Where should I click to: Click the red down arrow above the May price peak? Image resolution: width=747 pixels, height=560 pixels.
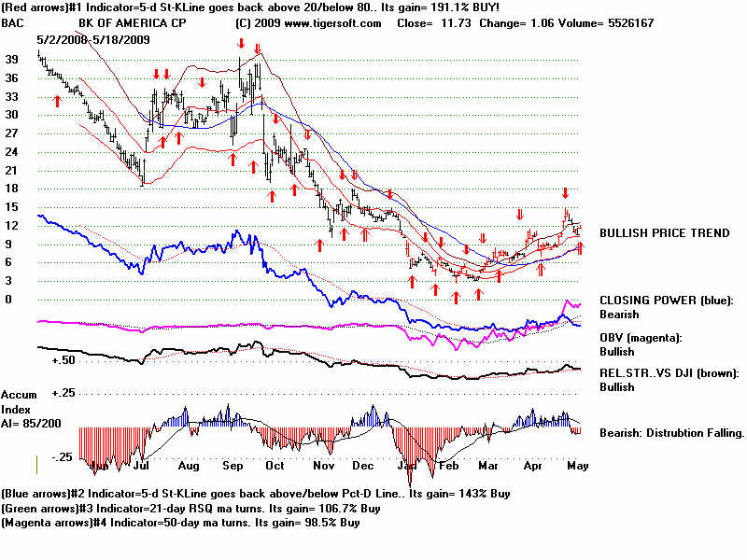[565, 191]
